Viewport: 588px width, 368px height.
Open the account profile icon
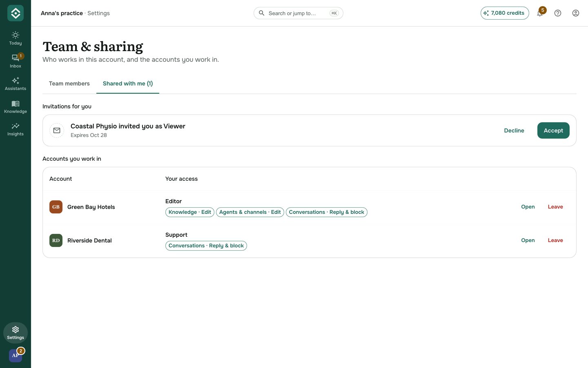pos(576,13)
